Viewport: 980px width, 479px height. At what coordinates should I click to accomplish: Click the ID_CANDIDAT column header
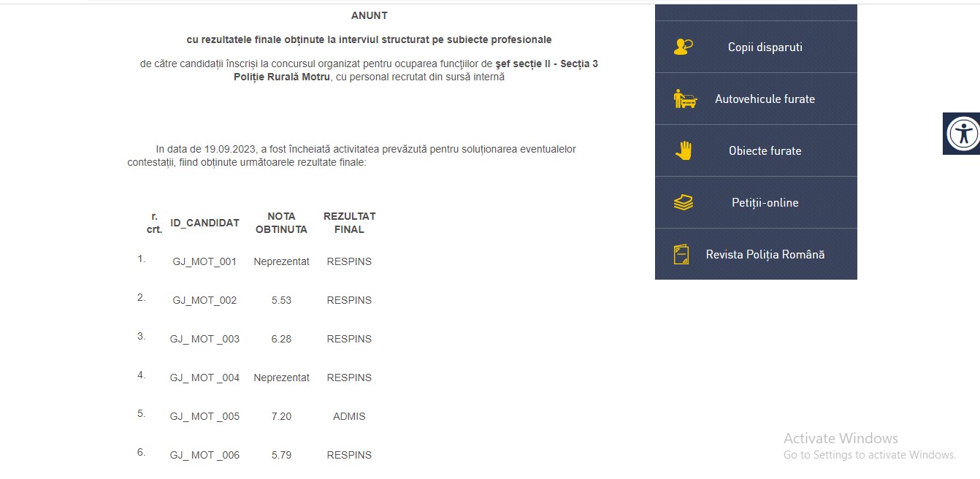[204, 223]
